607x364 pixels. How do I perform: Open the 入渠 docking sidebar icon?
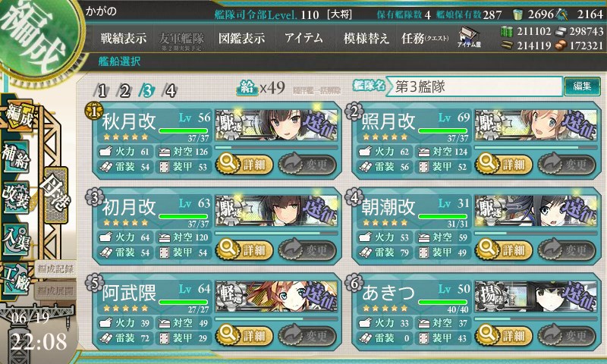click(15, 239)
